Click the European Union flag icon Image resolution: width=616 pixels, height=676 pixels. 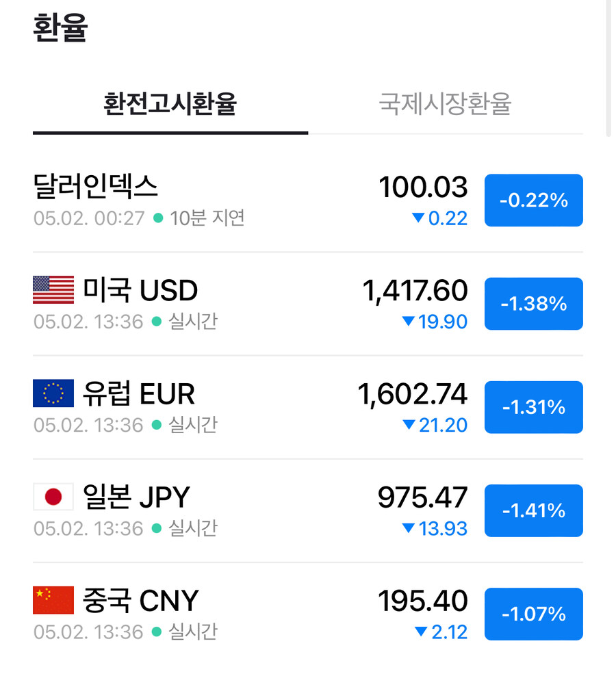coord(53,393)
